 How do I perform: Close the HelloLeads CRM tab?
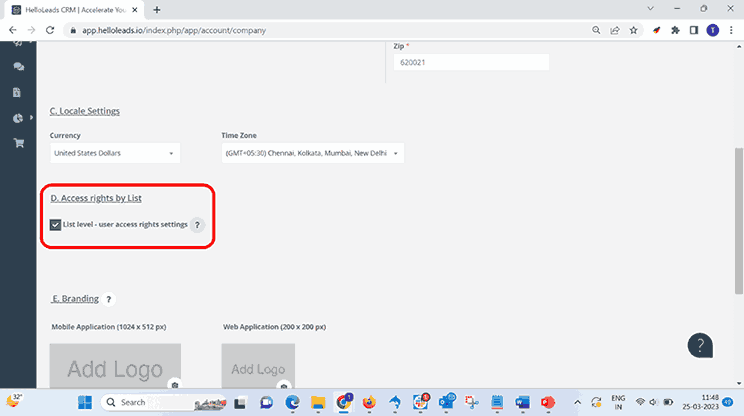(x=135, y=9)
